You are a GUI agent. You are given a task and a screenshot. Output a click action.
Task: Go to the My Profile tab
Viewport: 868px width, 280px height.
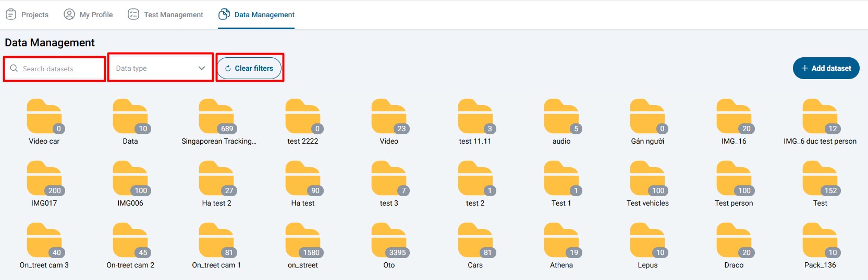[x=88, y=15]
